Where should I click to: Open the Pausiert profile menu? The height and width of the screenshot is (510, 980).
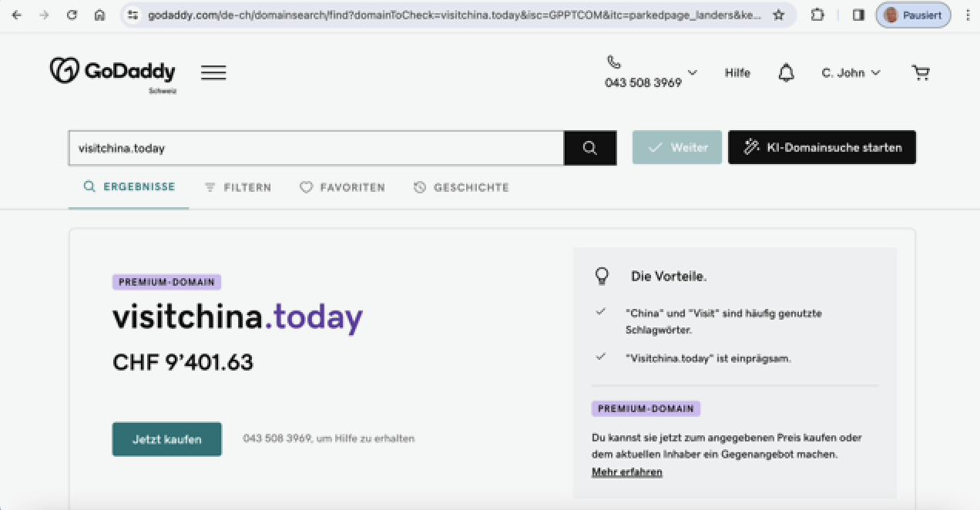pos(913,15)
